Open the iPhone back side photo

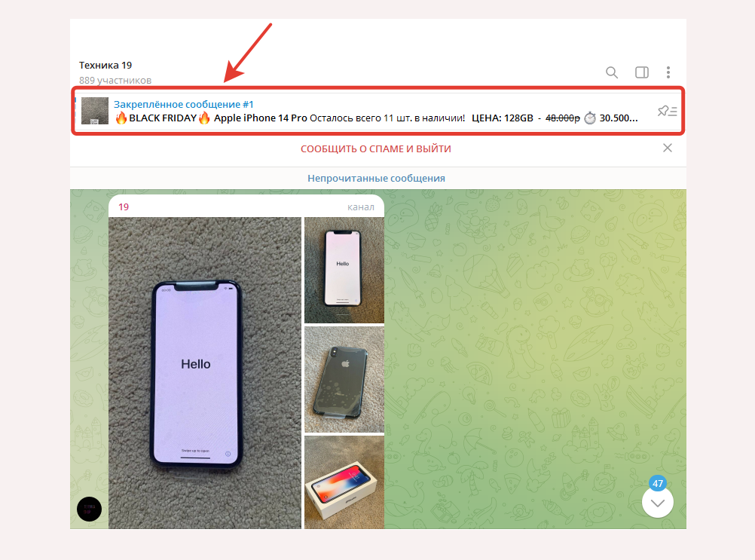click(x=344, y=379)
